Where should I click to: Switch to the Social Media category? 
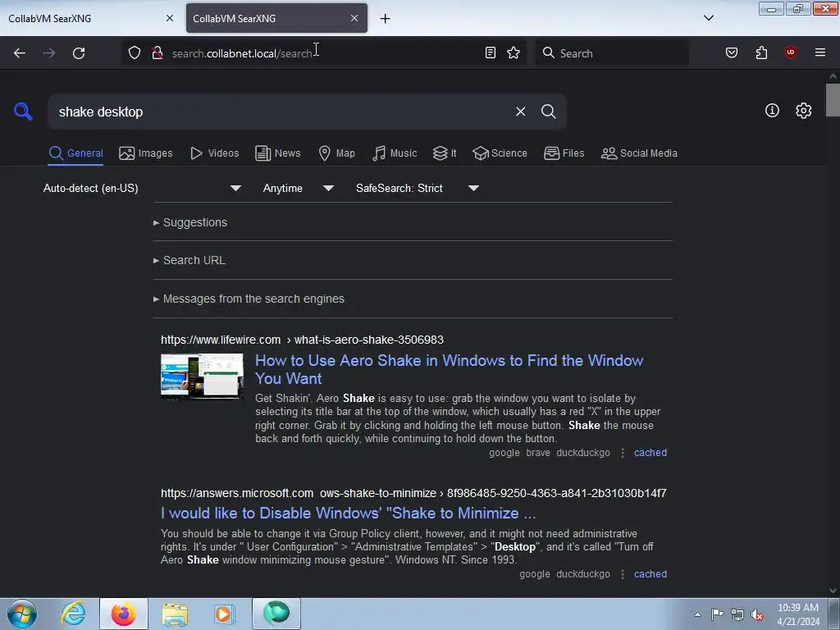(639, 153)
